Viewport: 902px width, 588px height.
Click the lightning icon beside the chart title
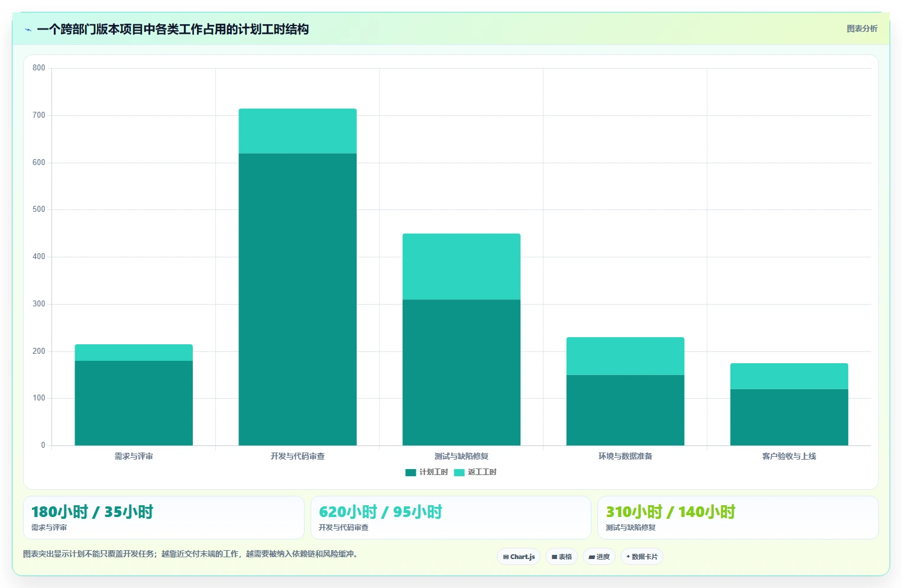[x=28, y=30]
